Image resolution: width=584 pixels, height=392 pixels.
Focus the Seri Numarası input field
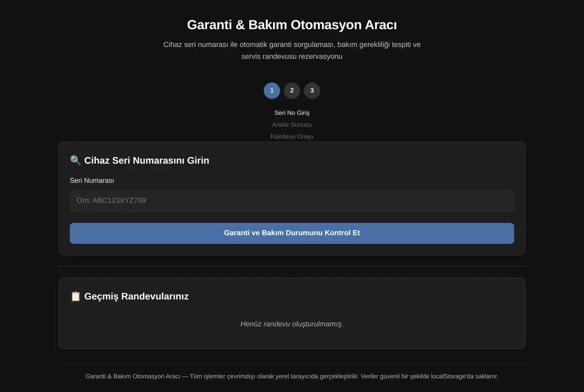tap(292, 201)
